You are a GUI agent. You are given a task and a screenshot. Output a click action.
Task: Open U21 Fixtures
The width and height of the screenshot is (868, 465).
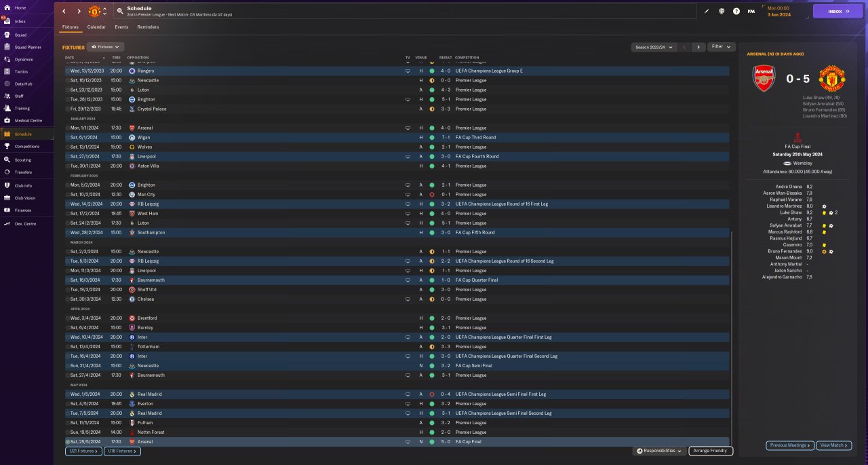tap(83, 451)
